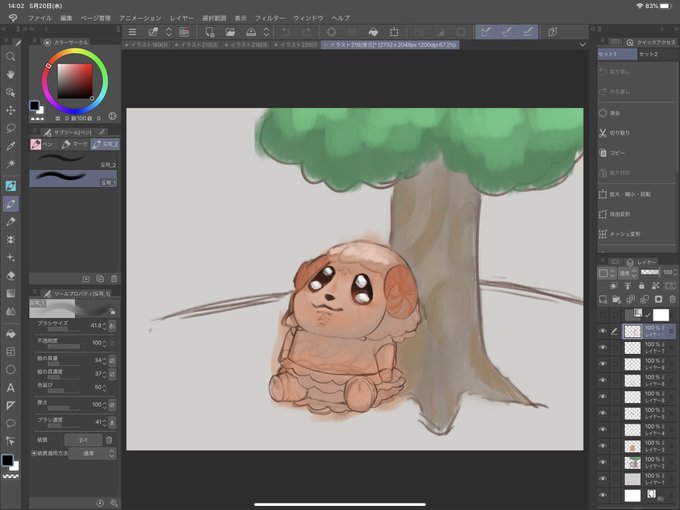The image size is (680, 510).
Task: Select the Fill bucket tool
Action: 10,334
